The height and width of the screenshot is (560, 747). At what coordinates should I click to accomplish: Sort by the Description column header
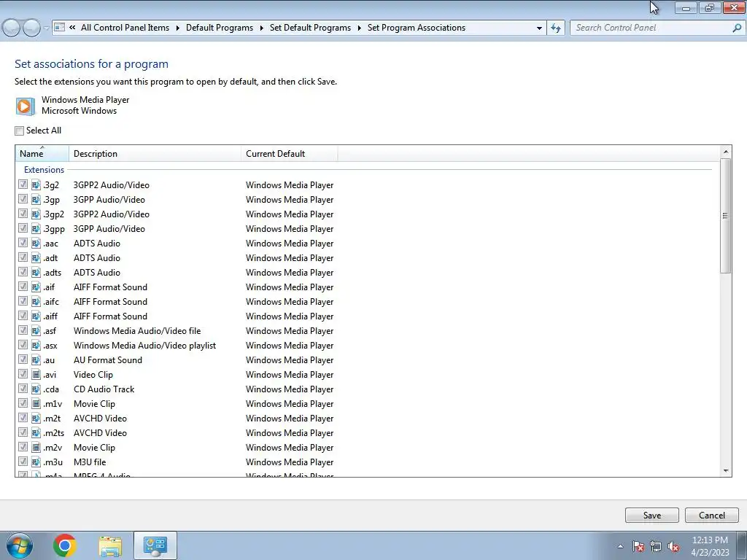pos(155,153)
